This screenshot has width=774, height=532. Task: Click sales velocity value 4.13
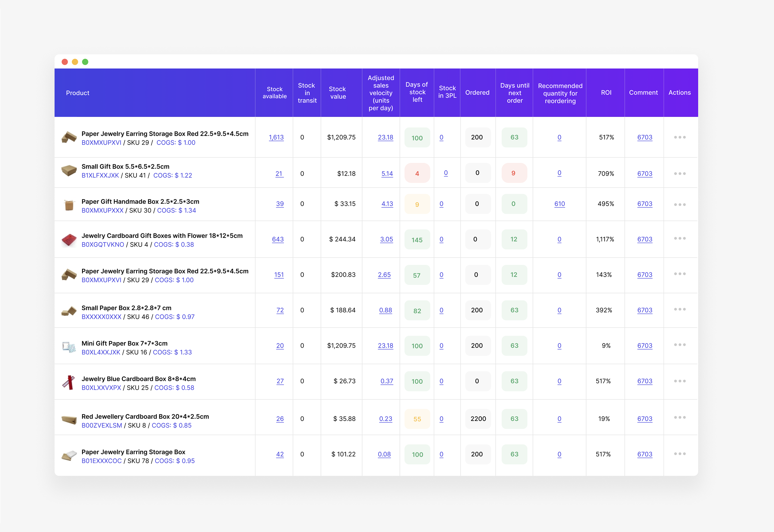point(387,204)
